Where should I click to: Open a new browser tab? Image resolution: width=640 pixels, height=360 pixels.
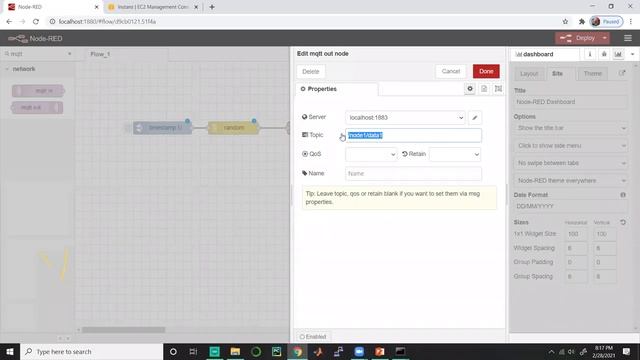click(212, 7)
